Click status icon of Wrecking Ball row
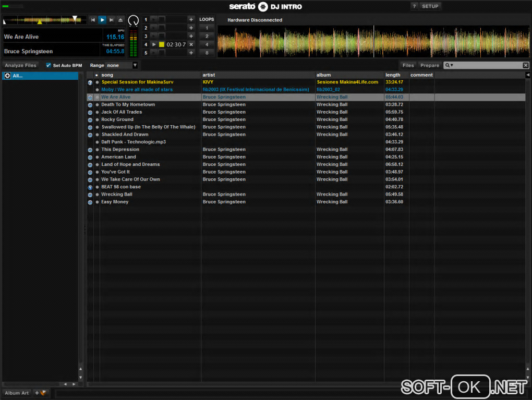 click(90, 195)
